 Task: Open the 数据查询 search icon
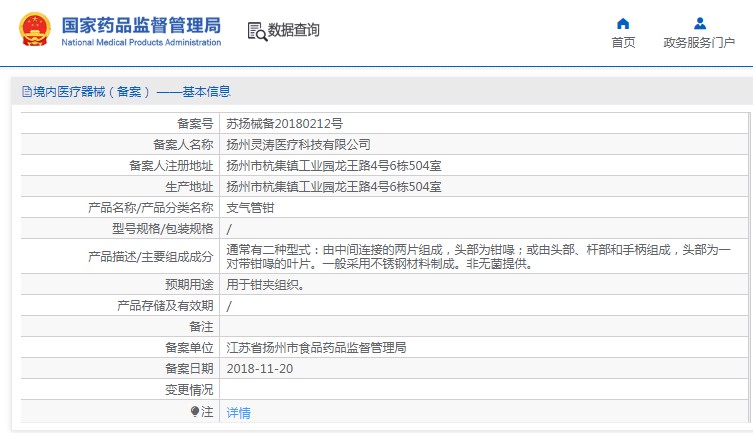[257, 32]
